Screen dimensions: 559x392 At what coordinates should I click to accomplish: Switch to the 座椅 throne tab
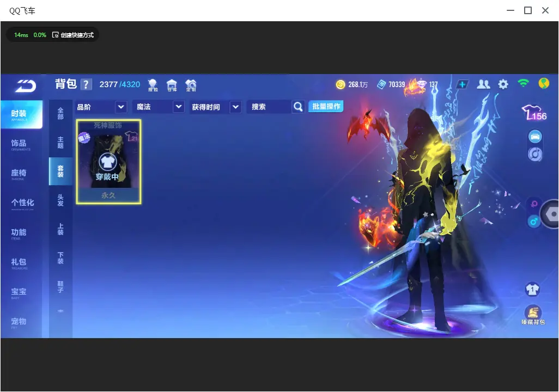pyautogui.click(x=19, y=174)
